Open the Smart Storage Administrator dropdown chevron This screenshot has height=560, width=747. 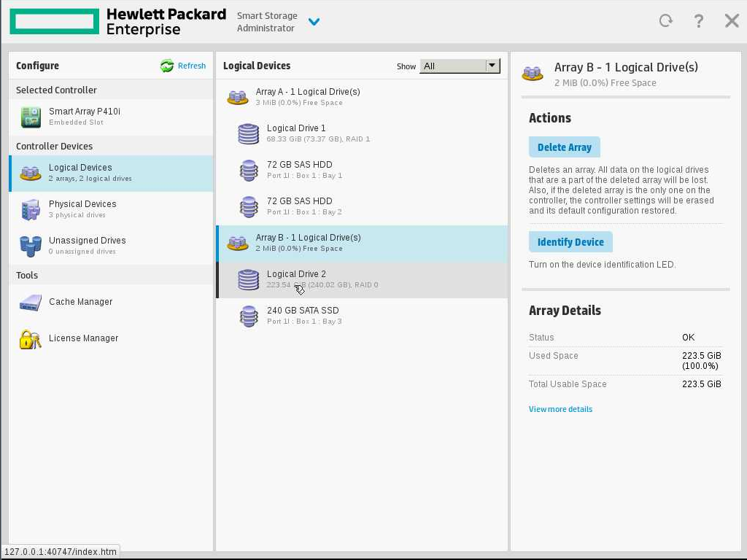coord(314,21)
